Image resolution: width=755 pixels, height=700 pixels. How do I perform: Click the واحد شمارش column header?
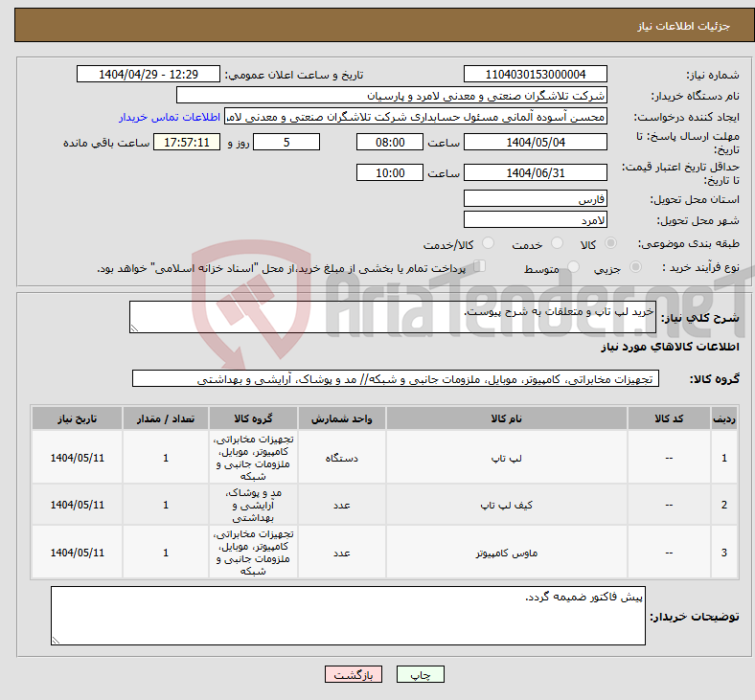(x=341, y=418)
